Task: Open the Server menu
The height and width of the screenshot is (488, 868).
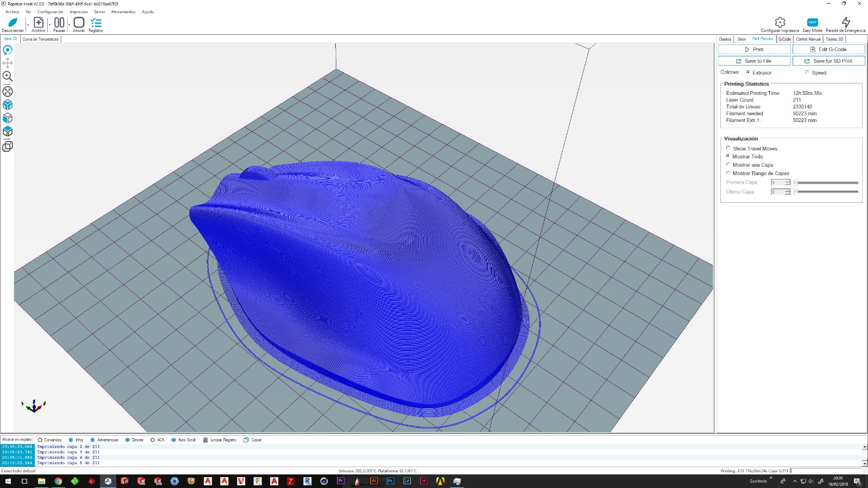Action: (100, 11)
